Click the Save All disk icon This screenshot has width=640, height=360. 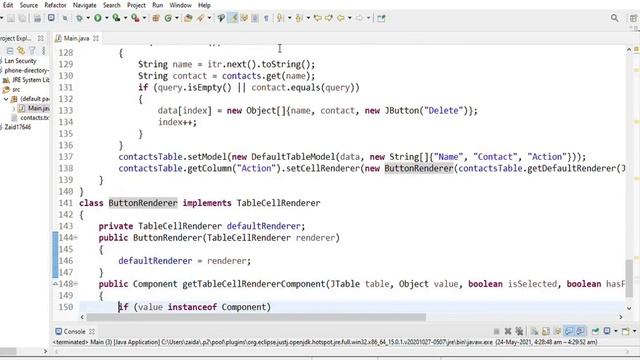[x=22, y=18]
